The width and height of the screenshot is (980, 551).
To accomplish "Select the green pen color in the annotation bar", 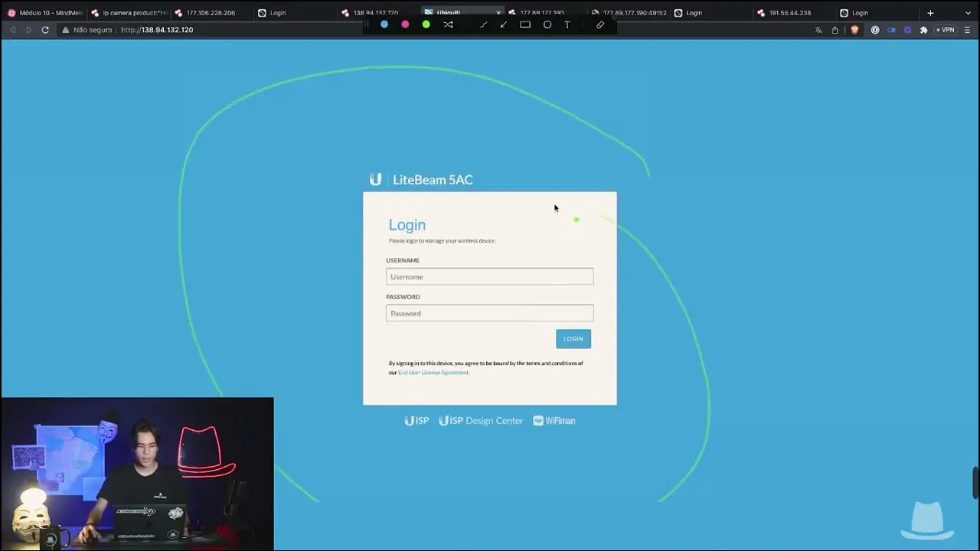I will [x=426, y=24].
